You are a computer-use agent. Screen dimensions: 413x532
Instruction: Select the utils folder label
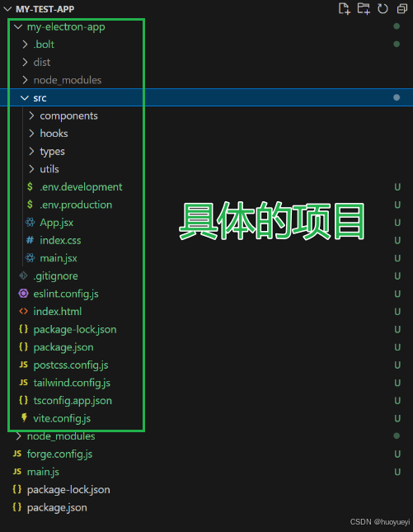click(x=49, y=168)
